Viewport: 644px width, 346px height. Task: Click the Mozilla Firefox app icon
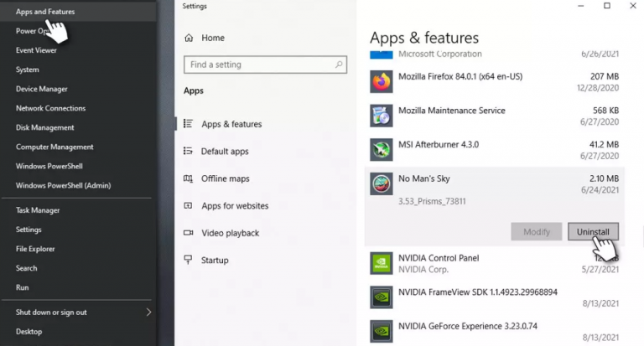[x=382, y=81]
